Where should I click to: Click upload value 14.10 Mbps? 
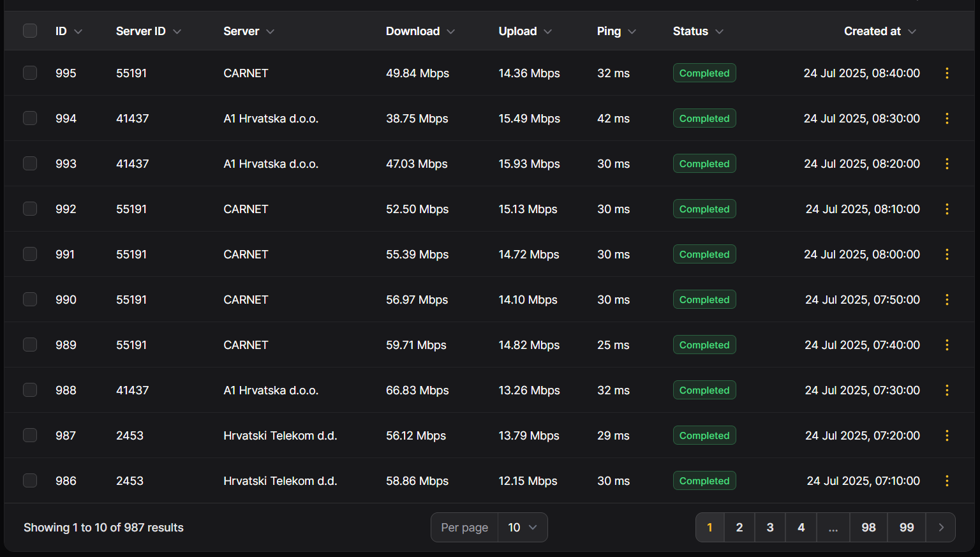[x=528, y=300]
